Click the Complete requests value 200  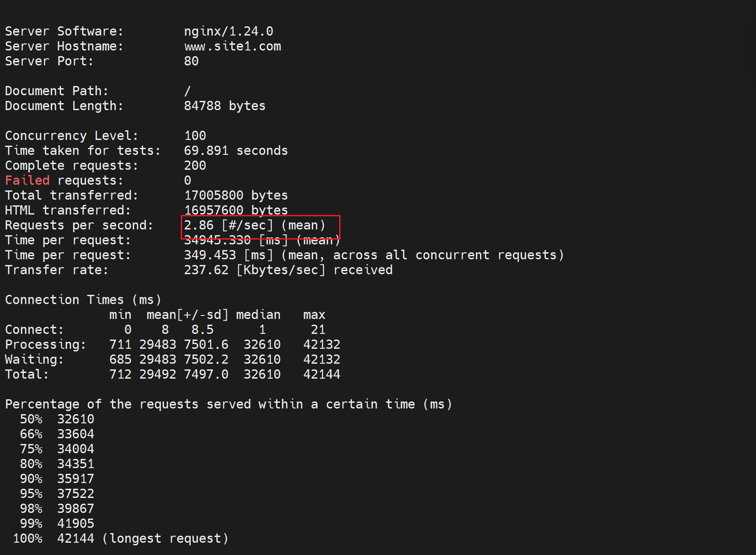(x=195, y=166)
